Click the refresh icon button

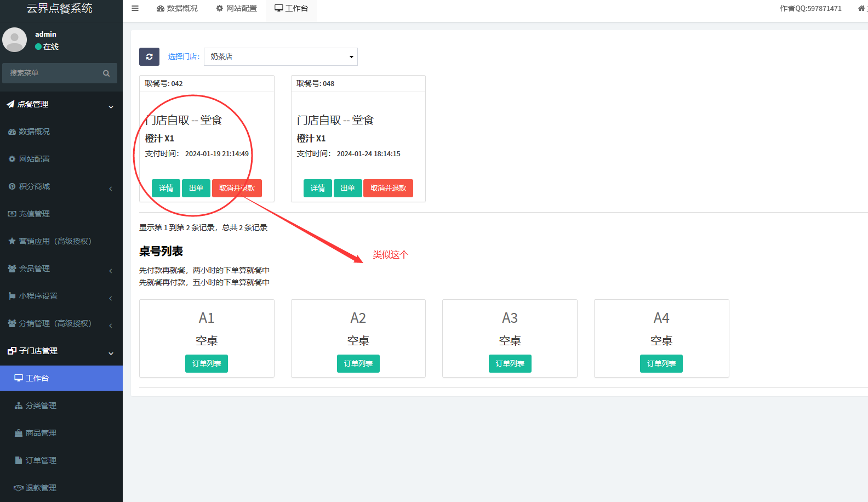click(x=149, y=56)
